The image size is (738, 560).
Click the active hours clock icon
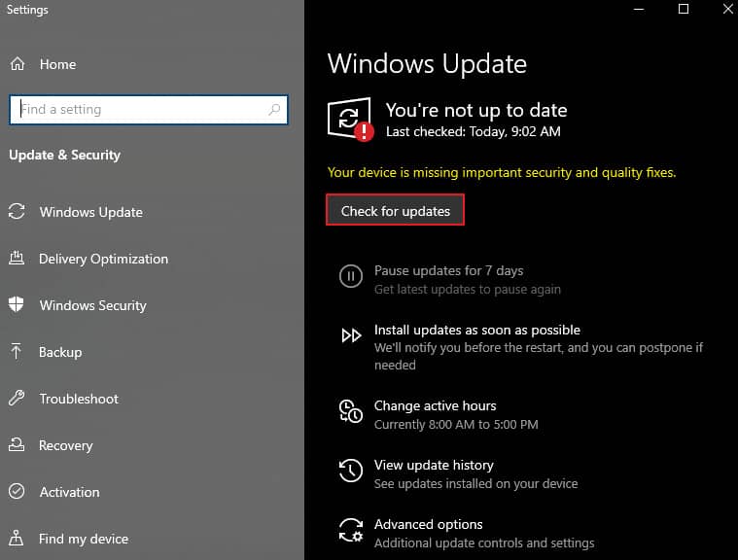(x=351, y=411)
